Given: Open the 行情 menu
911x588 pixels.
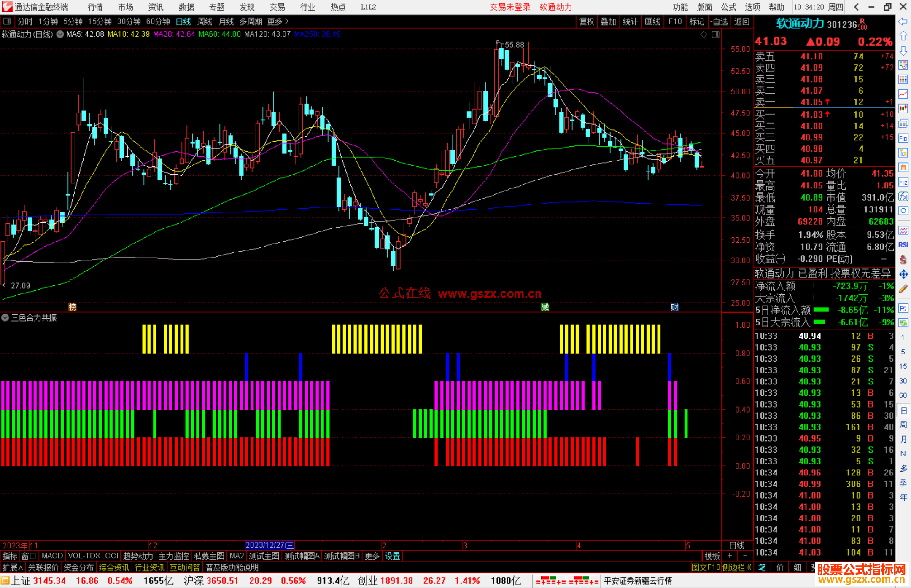Looking at the screenshot, I should (95, 7).
